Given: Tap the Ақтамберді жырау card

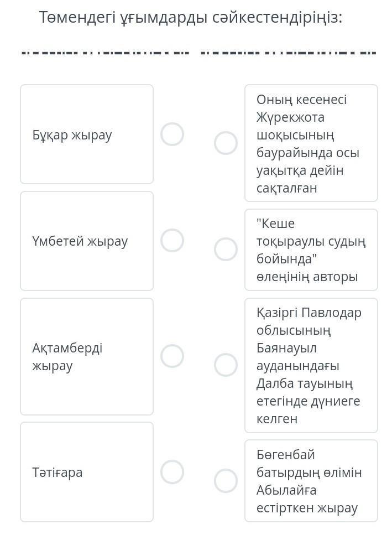Looking at the screenshot, I should pos(87,356).
